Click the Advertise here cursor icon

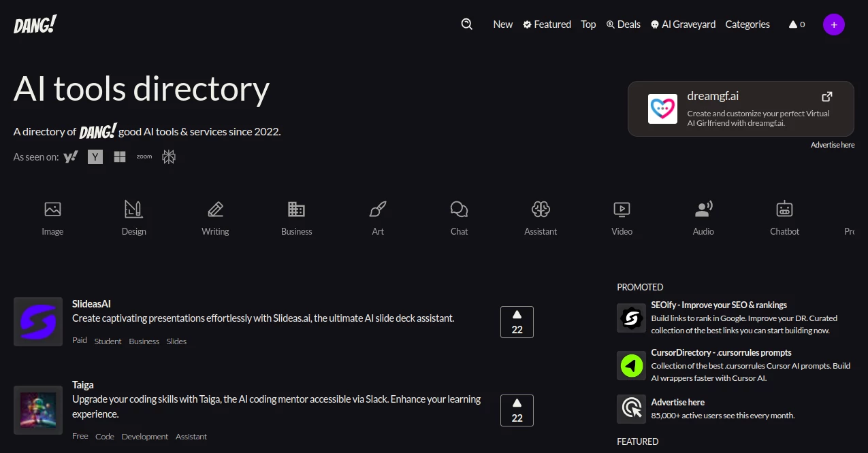[631, 409]
